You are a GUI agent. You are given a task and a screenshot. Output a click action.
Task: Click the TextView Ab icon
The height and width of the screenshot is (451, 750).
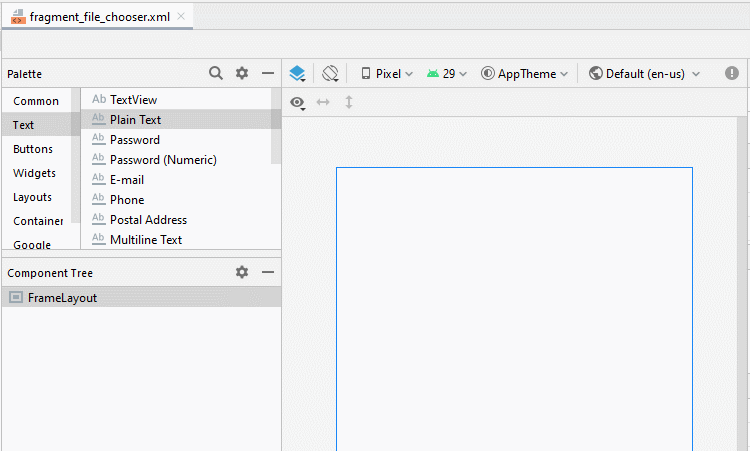[99, 99]
